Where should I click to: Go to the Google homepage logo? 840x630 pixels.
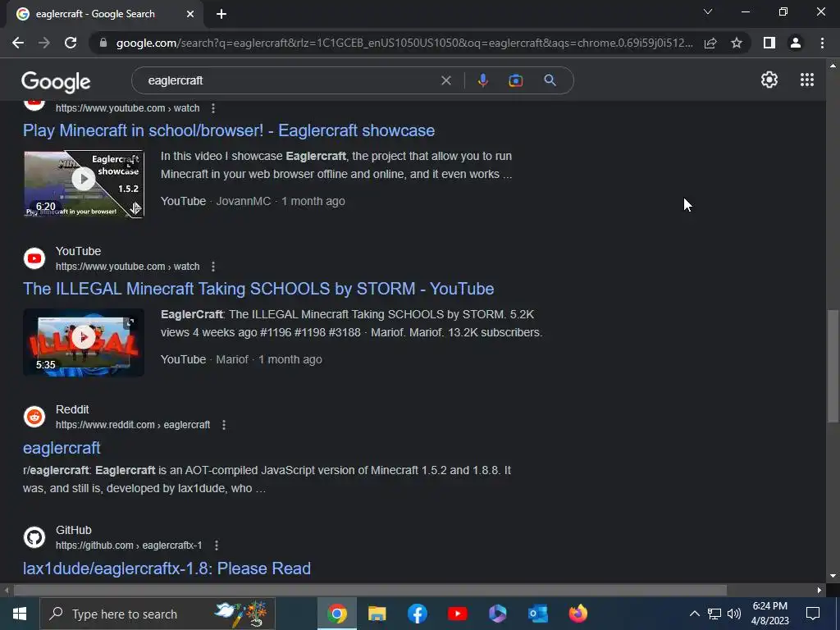56,81
